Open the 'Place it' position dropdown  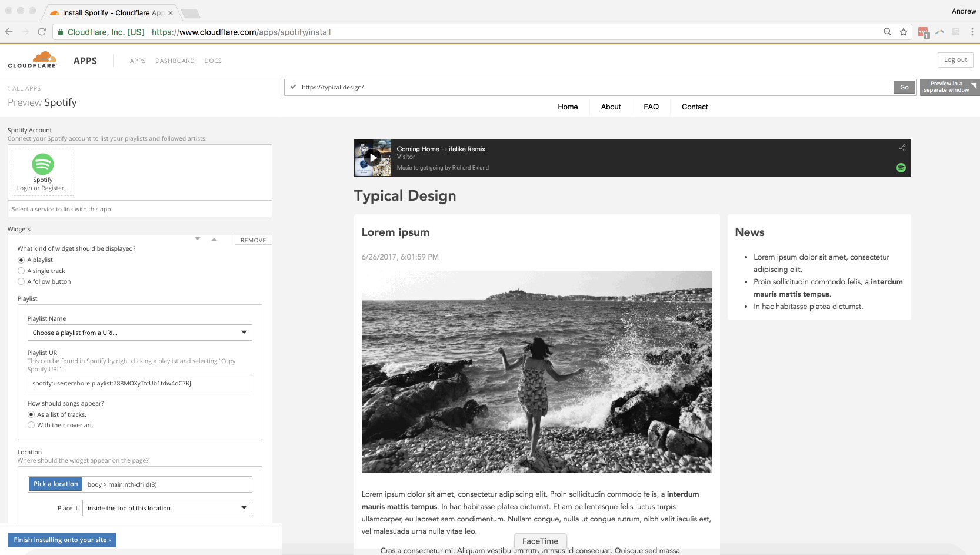coord(167,508)
